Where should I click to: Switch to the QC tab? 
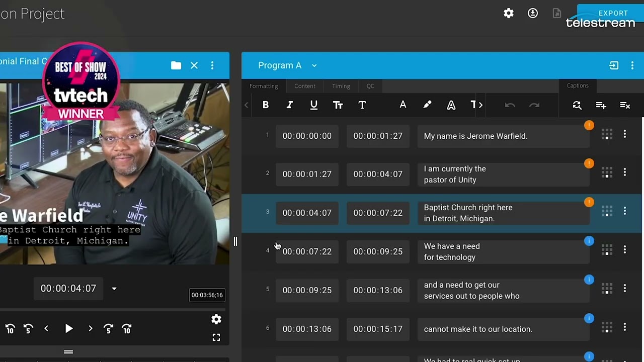click(370, 86)
